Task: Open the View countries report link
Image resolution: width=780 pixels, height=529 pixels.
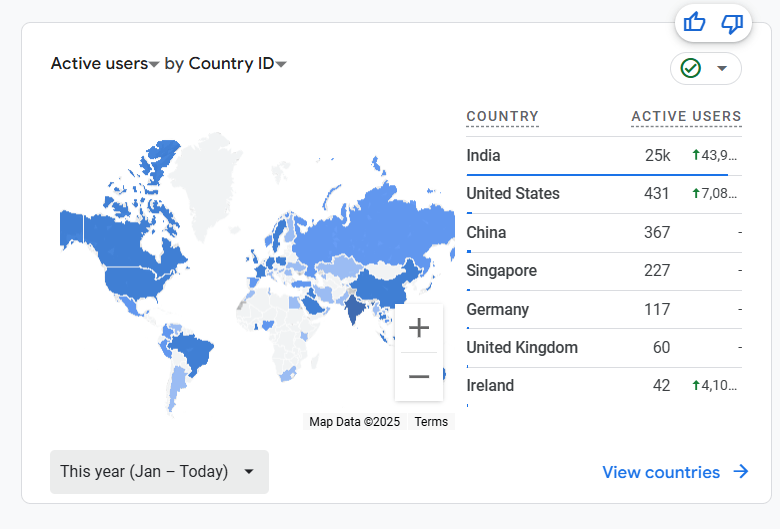Action: pyautogui.click(x=661, y=472)
